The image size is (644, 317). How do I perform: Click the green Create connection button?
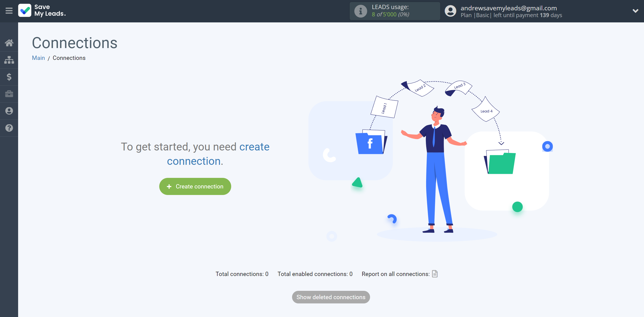pos(195,186)
